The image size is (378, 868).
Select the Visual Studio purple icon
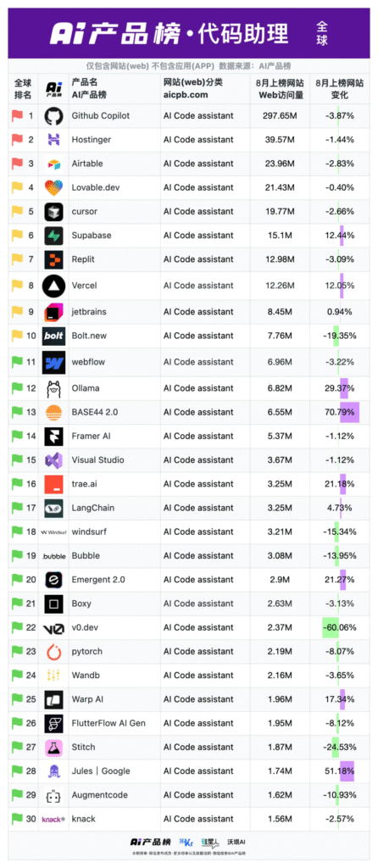pos(53,460)
